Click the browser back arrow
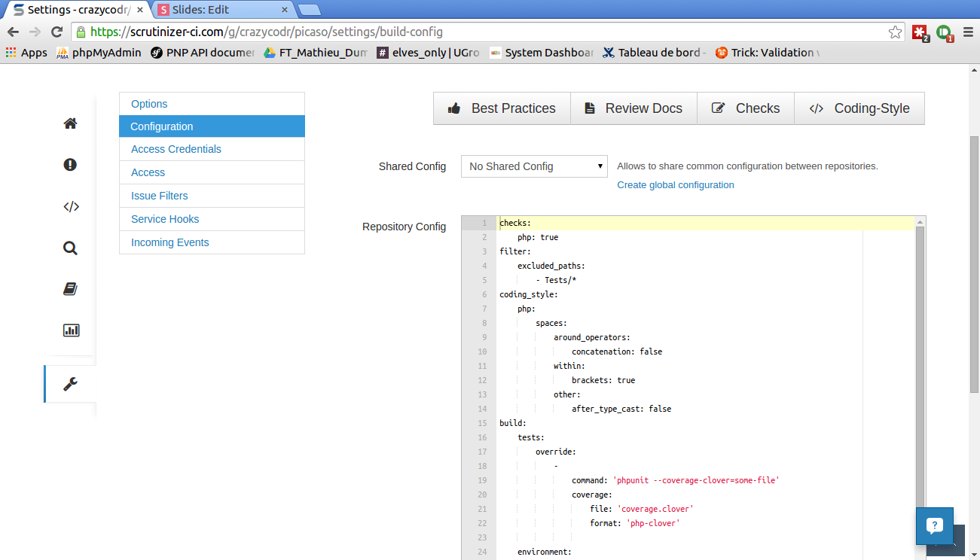This screenshot has width=980, height=560. (13, 32)
